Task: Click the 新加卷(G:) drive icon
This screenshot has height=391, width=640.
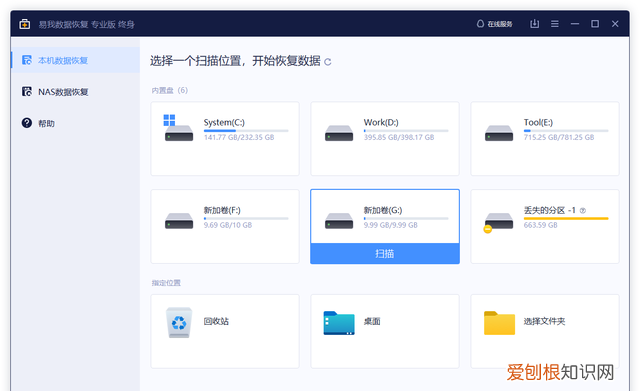Action: (339, 221)
